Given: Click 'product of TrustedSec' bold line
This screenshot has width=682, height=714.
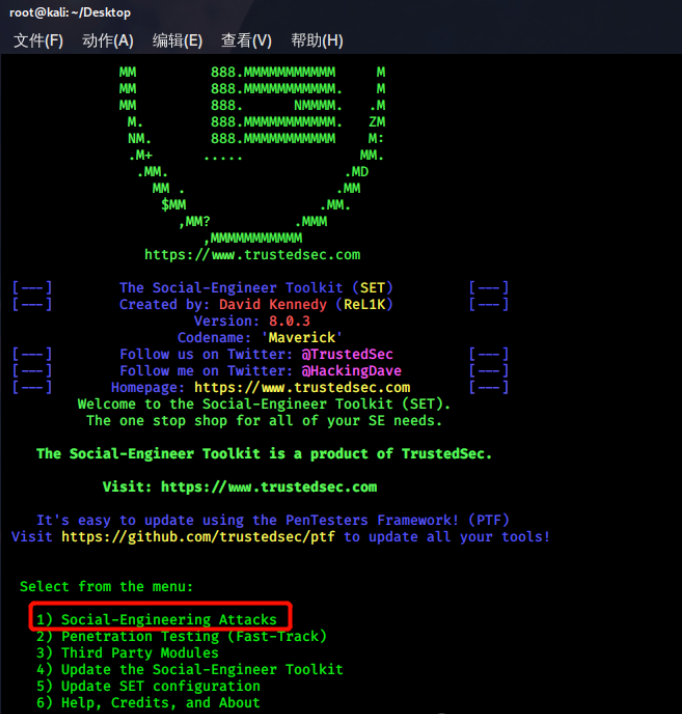Looking at the screenshot, I should pos(264,454).
